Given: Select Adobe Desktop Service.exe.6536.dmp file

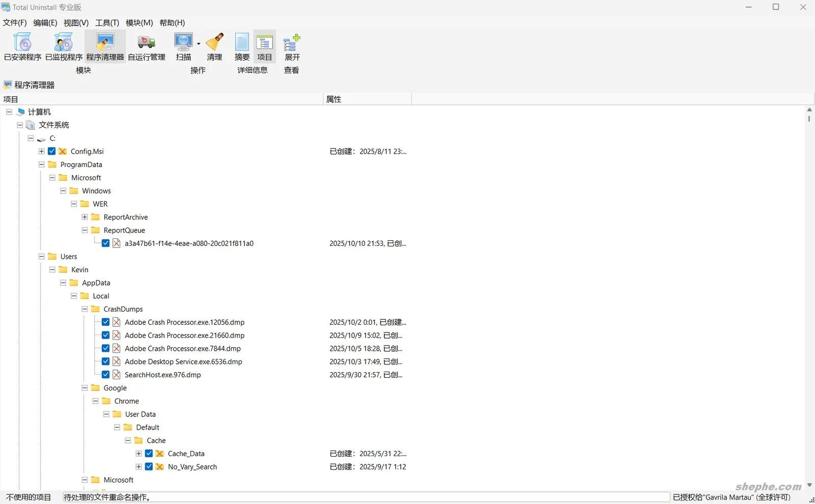Looking at the screenshot, I should click(183, 361).
